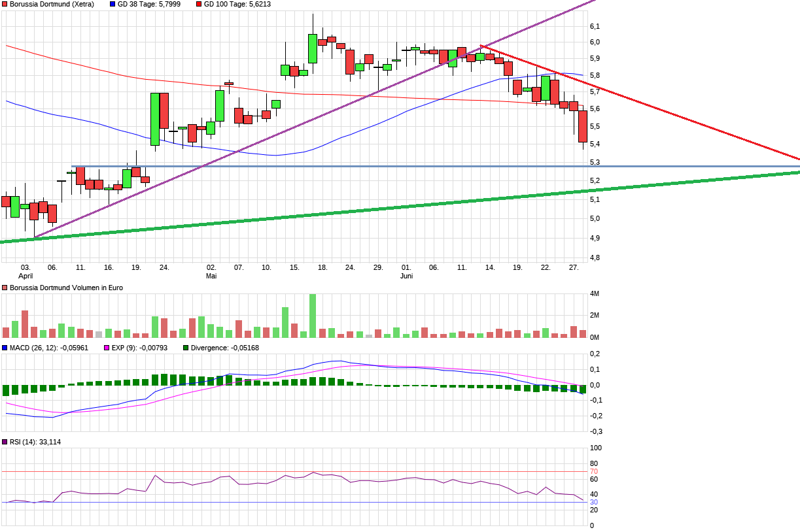Click the '5,7' price axis value
Image resolution: width=800 pixels, height=532 pixels.
click(595, 91)
